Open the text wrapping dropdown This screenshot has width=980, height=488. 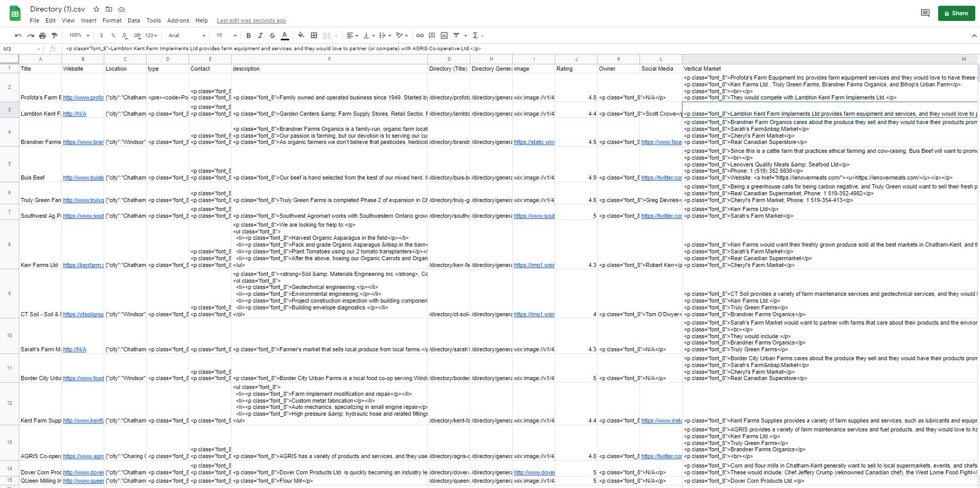coord(385,36)
